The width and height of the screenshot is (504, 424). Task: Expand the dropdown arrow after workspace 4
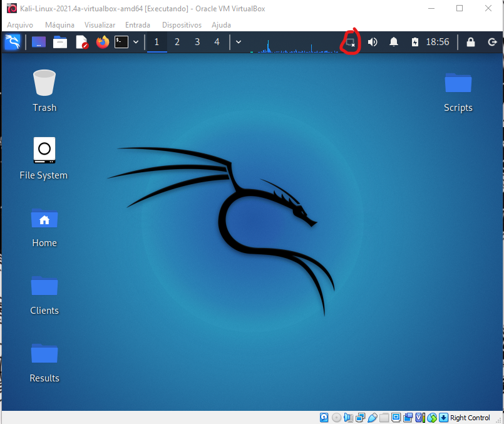click(x=239, y=42)
